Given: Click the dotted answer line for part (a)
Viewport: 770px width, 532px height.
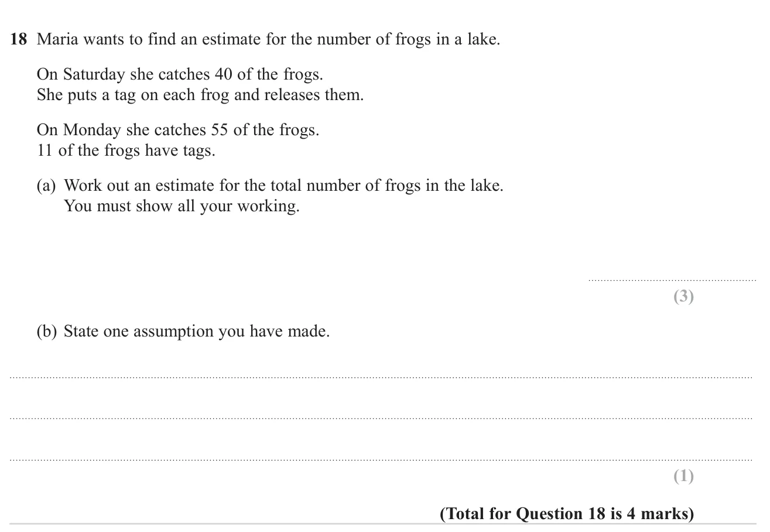Looking at the screenshot, I should [x=672, y=281].
